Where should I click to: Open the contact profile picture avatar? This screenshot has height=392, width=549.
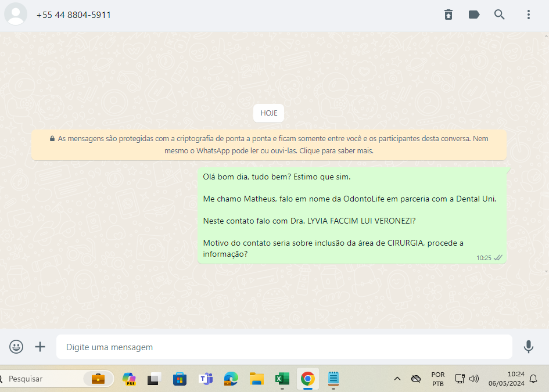coord(16,14)
